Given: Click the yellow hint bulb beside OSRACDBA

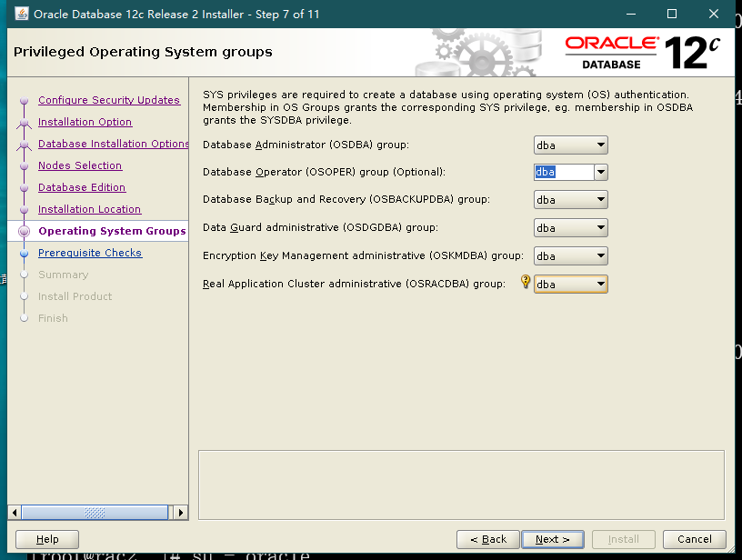Looking at the screenshot, I should pos(526,282).
